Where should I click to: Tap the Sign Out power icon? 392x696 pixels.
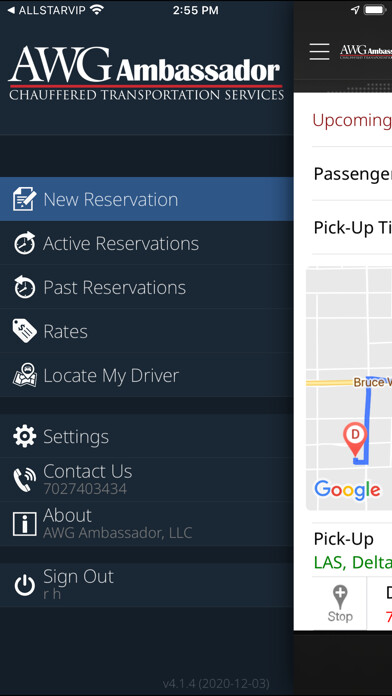24,585
